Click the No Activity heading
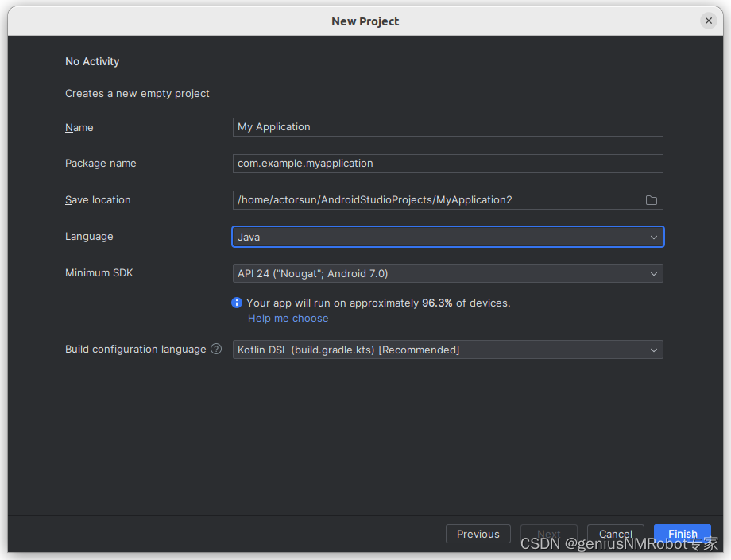Image resolution: width=731 pixels, height=560 pixels. [92, 61]
